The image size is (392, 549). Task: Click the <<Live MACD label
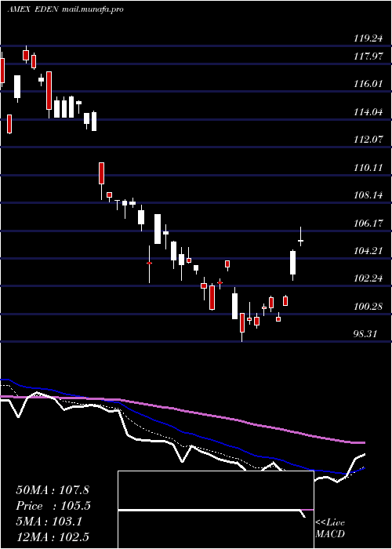[x=330, y=528]
